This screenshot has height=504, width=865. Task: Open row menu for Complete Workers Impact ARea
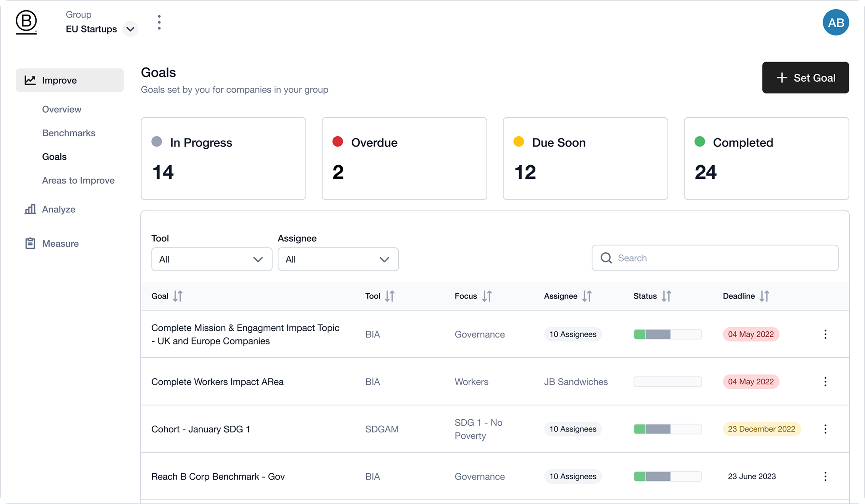pos(825,381)
